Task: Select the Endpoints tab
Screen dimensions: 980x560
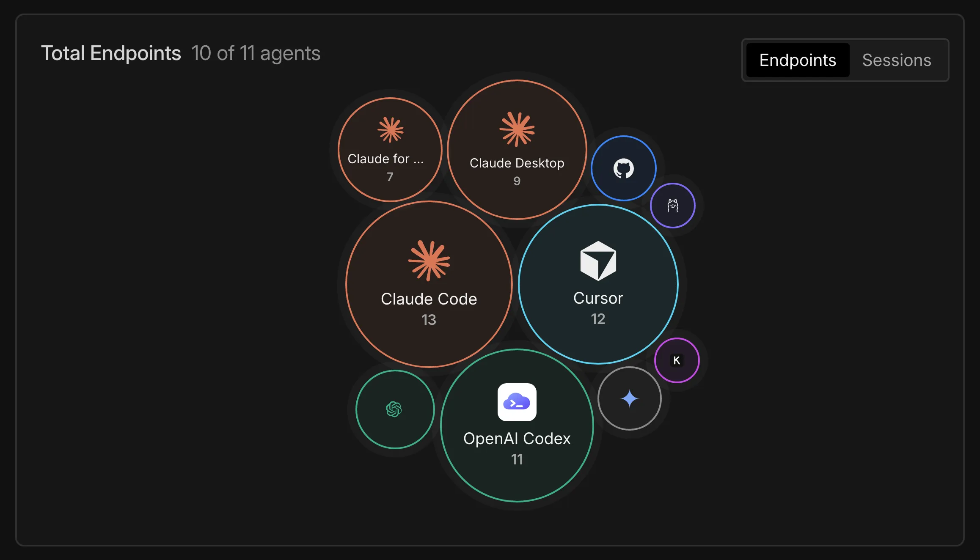Action: (798, 60)
